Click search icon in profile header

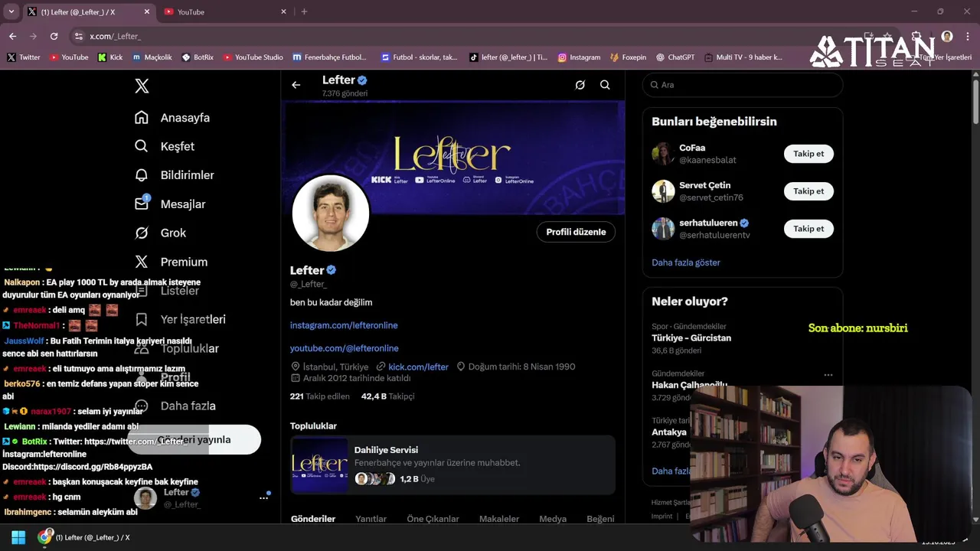[x=605, y=85]
